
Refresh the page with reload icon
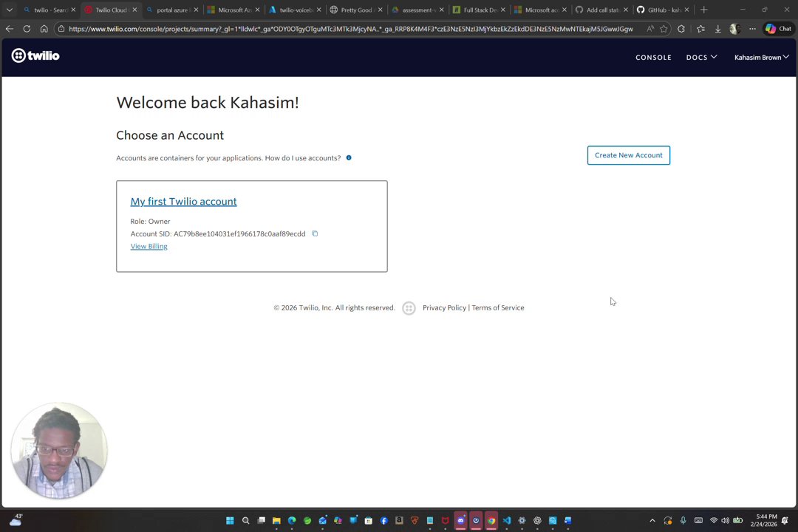[27, 29]
